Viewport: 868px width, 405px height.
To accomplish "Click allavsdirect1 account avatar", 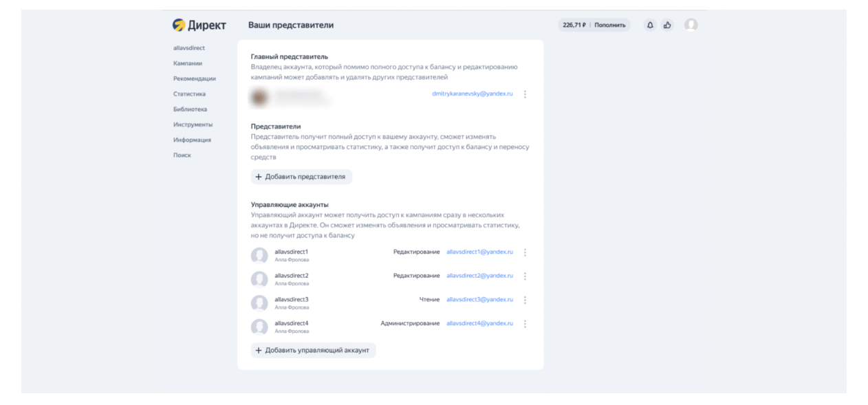I will click(259, 256).
